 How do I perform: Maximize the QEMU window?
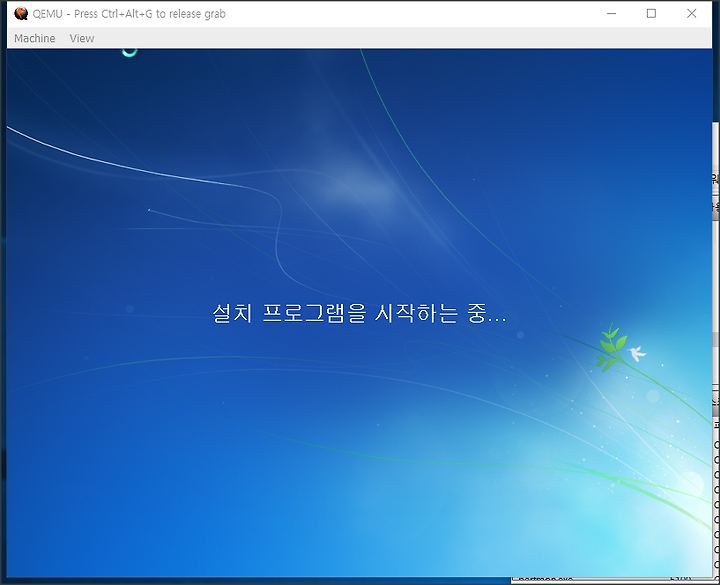point(651,14)
